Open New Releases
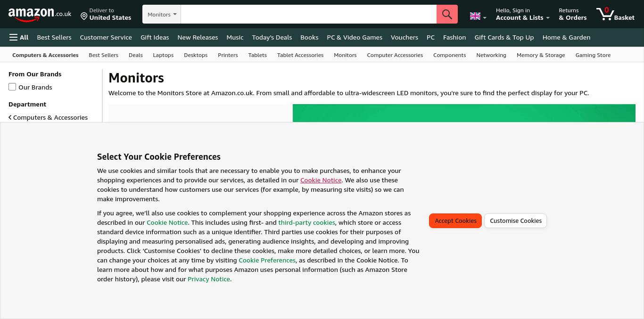Screen dimensions: 644x319 tap(198, 37)
